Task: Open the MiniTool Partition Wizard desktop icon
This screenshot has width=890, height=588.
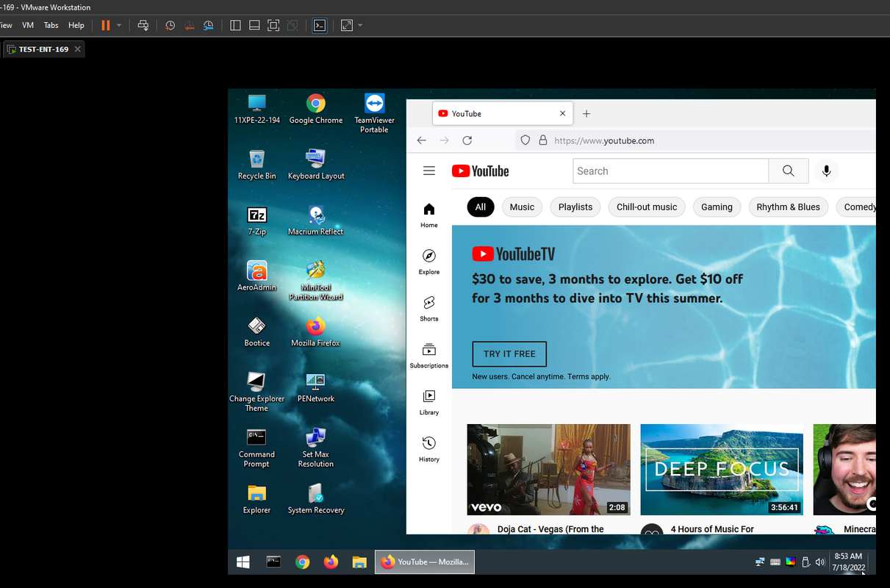Action: 316,281
